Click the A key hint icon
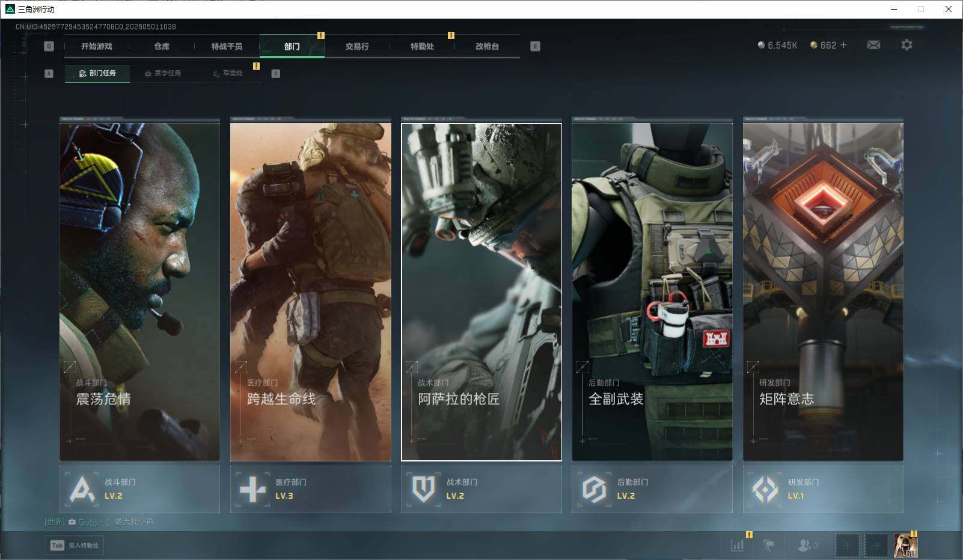Viewport: 963px width, 560px height. [49, 73]
